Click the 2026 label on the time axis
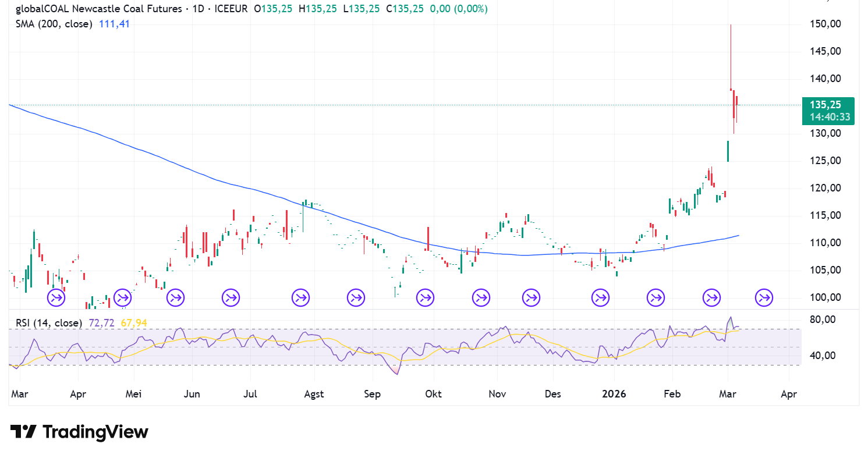 tap(614, 394)
